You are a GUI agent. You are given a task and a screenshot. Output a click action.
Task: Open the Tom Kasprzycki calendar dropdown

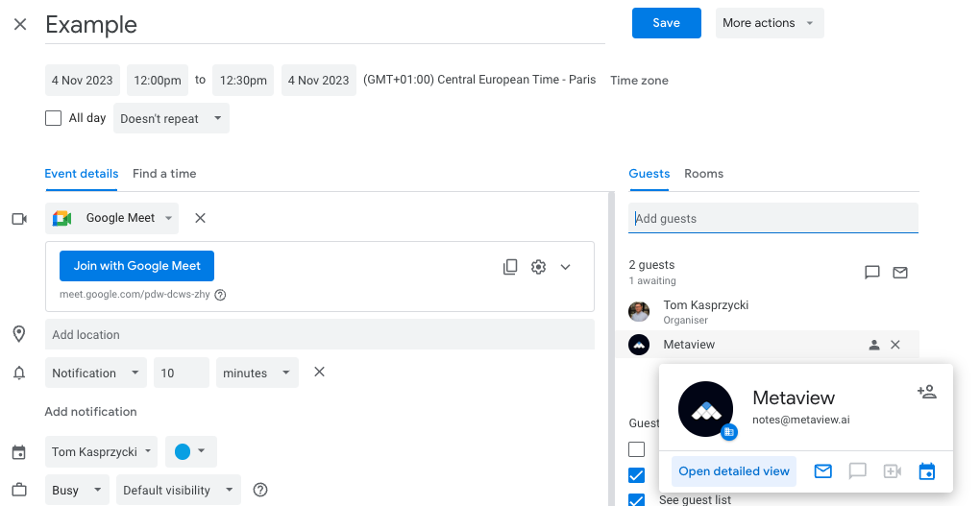pyautogui.click(x=101, y=451)
